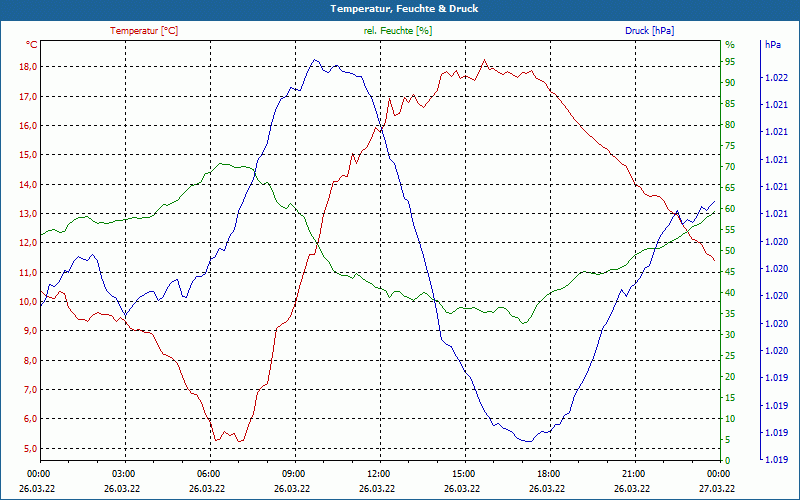This screenshot has width=800, height=500.
Task: Click the 80 humidity axis value
Action: click(730, 124)
